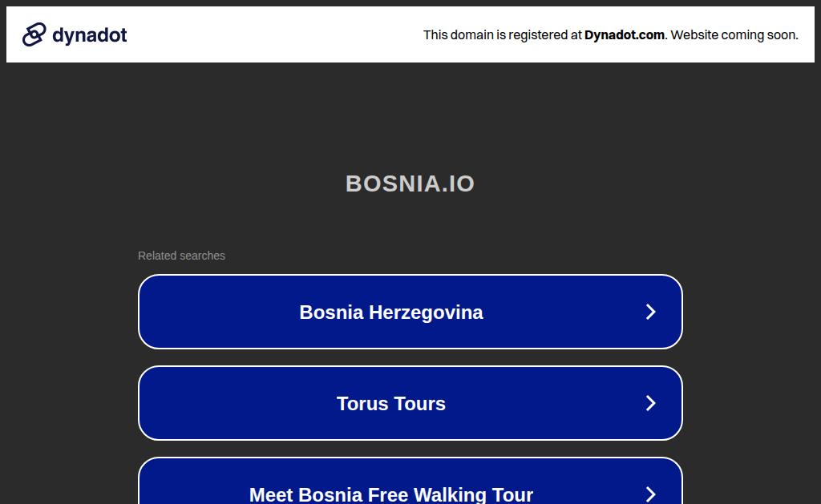Click the dynadot wordmark text
The image size is (821, 504).
(90, 35)
